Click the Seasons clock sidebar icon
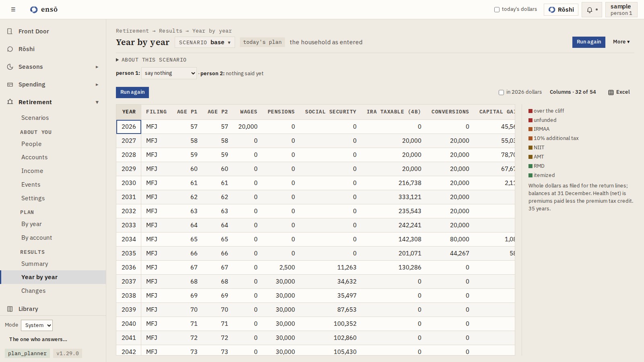 pyautogui.click(x=10, y=67)
